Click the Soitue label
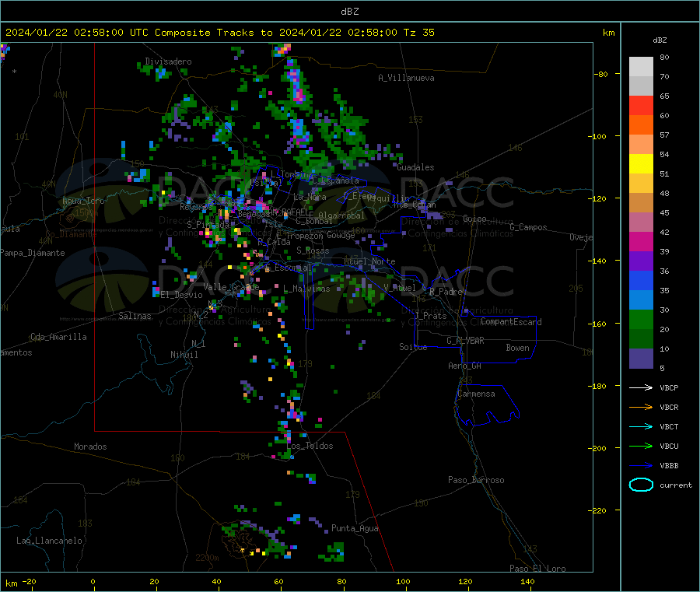The width and height of the screenshot is (700, 592). [413, 347]
